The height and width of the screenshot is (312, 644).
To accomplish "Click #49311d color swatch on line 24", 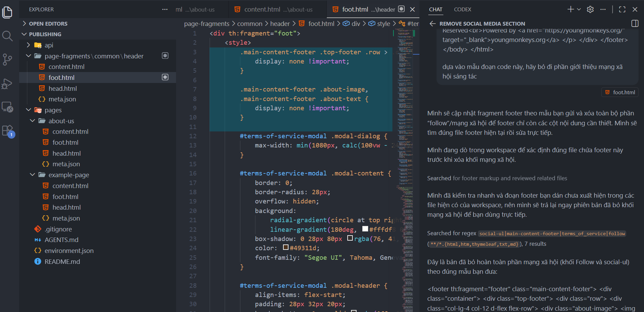I will tap(286, 247).
